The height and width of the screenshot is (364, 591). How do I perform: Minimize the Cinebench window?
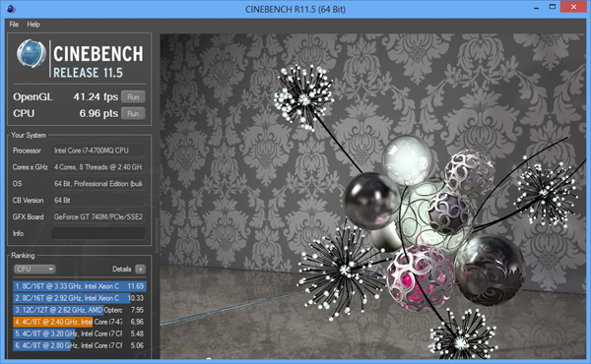click(537, 8)
